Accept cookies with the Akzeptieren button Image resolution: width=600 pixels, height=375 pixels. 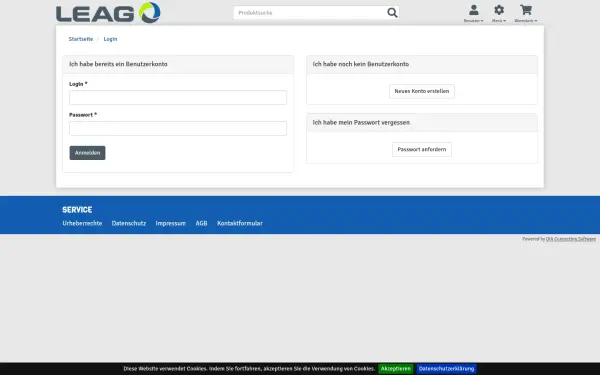click(x=396, y=369)
